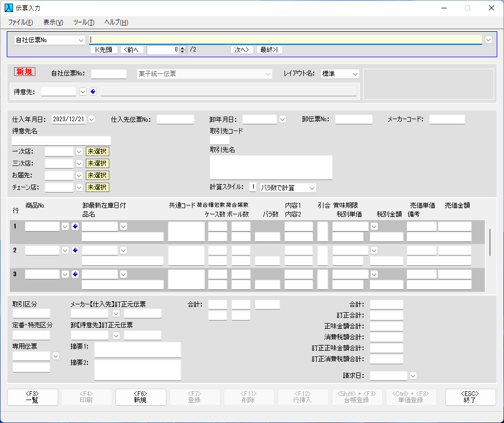This screenshot has height=423, width=504.
Task: Click the blue diamond product lookup in row 3
Action: click(x=75, y=274)
